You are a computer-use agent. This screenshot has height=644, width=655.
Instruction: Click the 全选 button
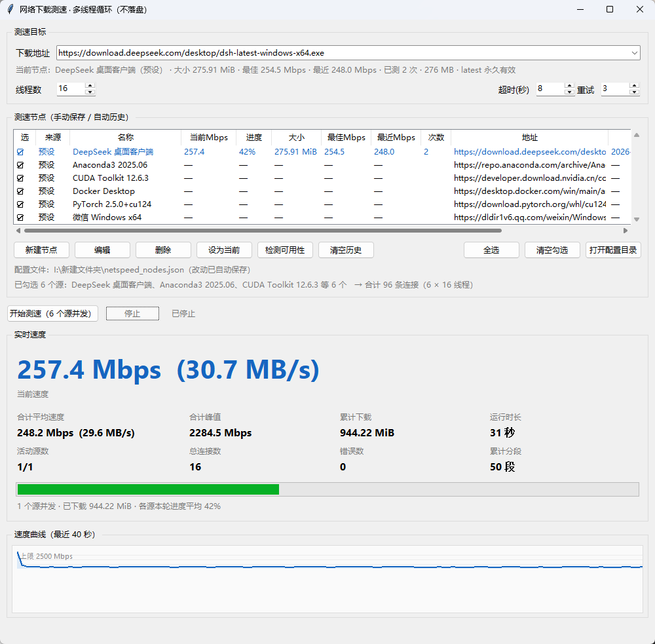point(491,250)
